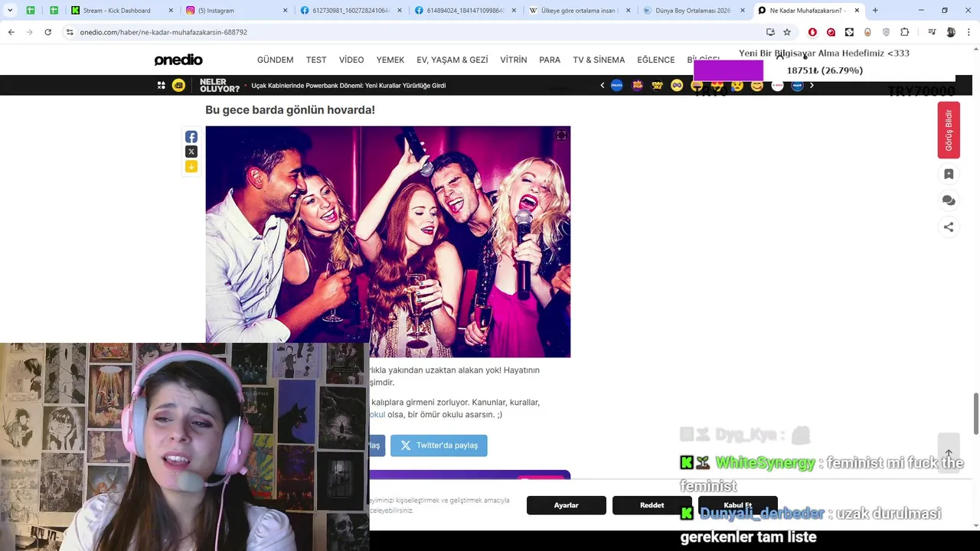Click the address bar URL
980x551 pixels.
(x=164, y=32)
